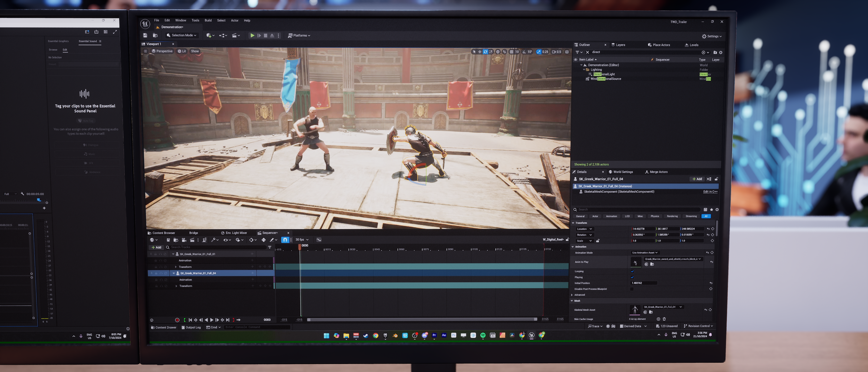
Task: Switch to the Env. Light Mixer tab
Action: pos(234,233)
